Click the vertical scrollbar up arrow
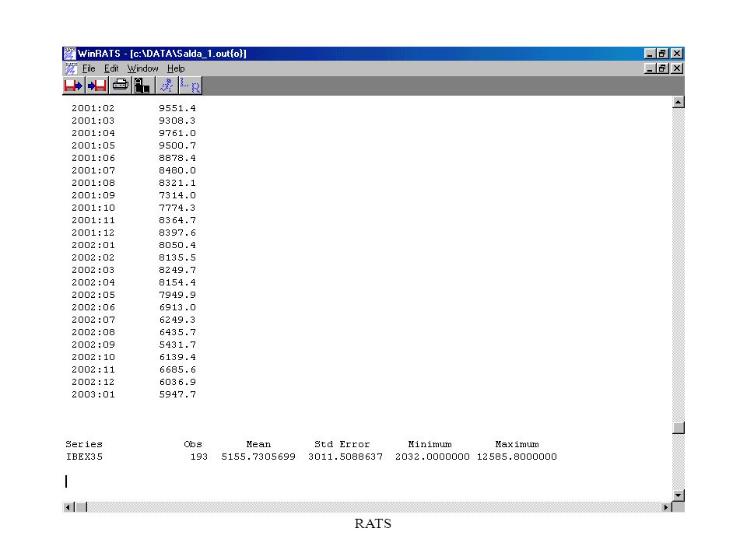 pos(679,102)
